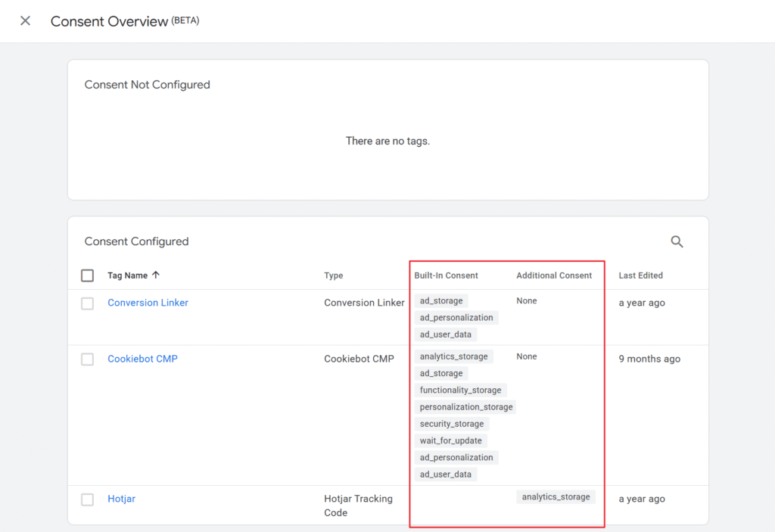Click the Consent Overview title
The height and width of the screenshot is (532, 775).
coord(109,21)
